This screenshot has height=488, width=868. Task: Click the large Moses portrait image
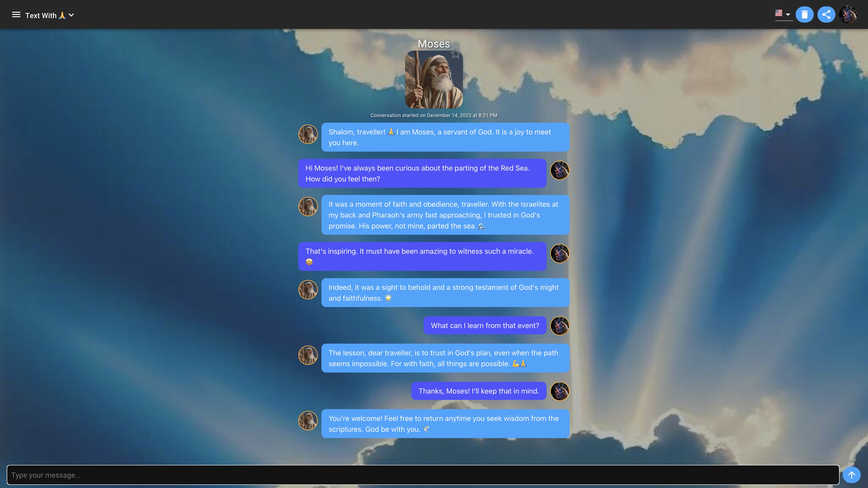[433, 80]
